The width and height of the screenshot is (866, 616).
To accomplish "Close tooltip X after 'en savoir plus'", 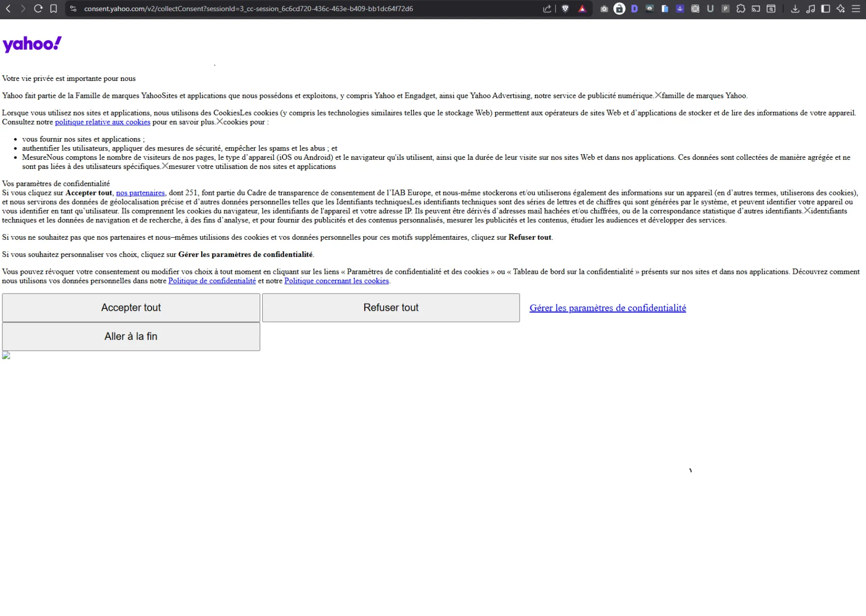I will pyautogui.click(x=219, y=122).
